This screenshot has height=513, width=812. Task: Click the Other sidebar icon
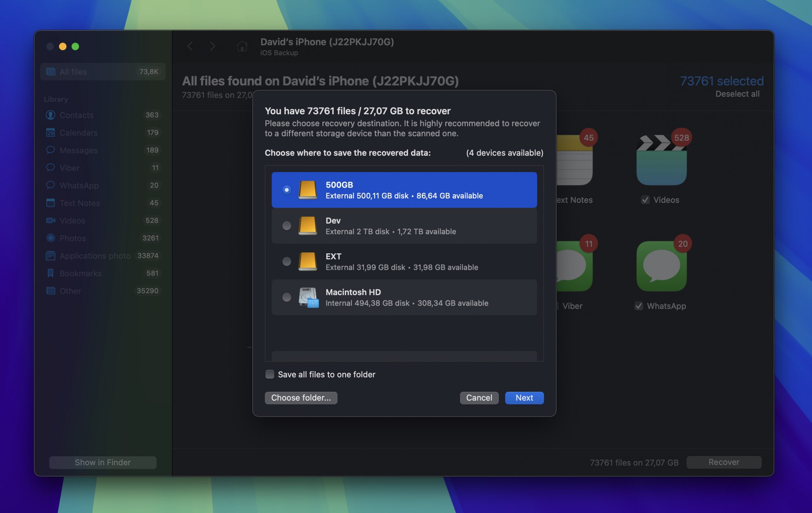(x=50, y=290)
